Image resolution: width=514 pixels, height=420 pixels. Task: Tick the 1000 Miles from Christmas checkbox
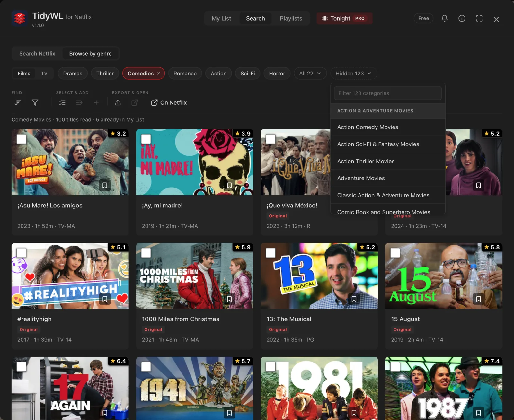pos(146,253)
